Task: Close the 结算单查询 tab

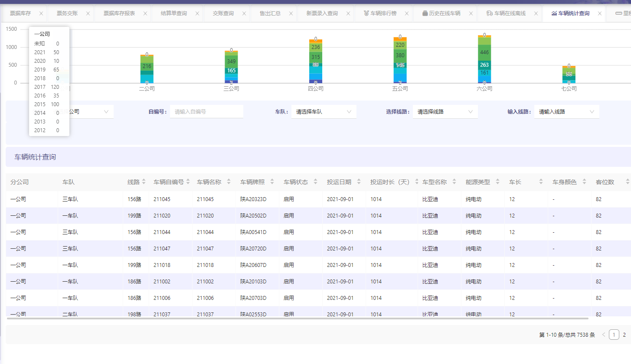Action: (197, 13)
